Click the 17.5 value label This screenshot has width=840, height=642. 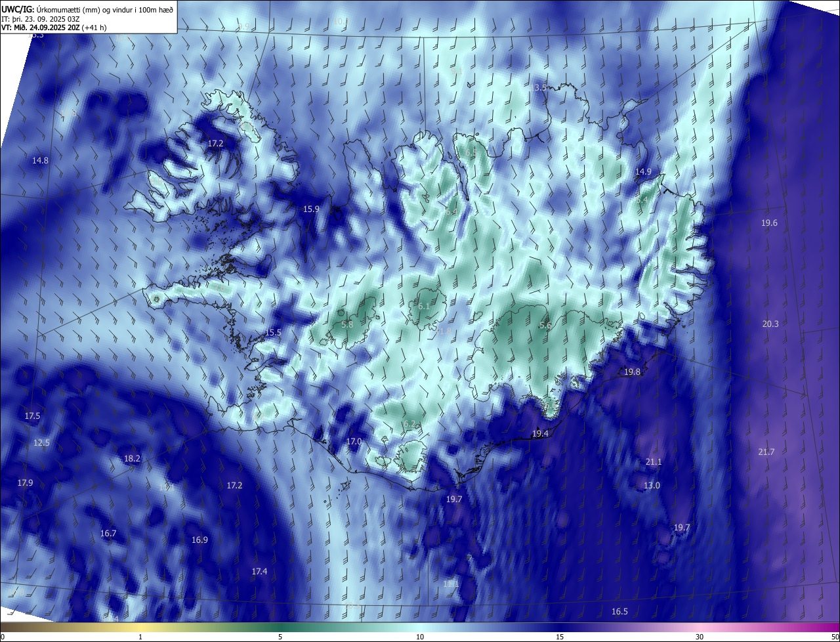tap(32, 416)
